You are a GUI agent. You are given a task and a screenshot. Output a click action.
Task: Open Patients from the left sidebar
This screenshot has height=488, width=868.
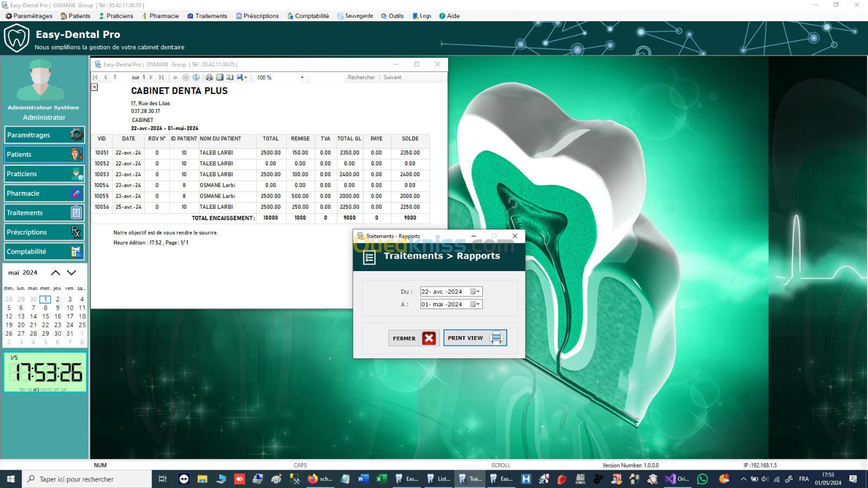[44, 155]
